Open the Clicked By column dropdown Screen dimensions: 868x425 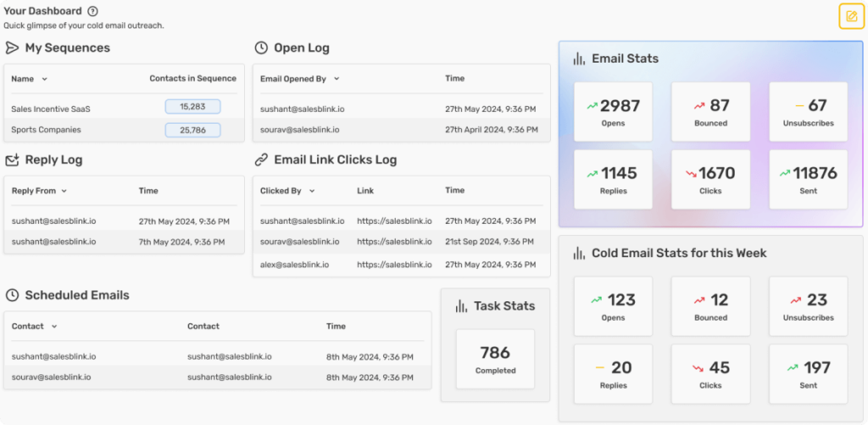pyautogui.click(x=312, y=192)
